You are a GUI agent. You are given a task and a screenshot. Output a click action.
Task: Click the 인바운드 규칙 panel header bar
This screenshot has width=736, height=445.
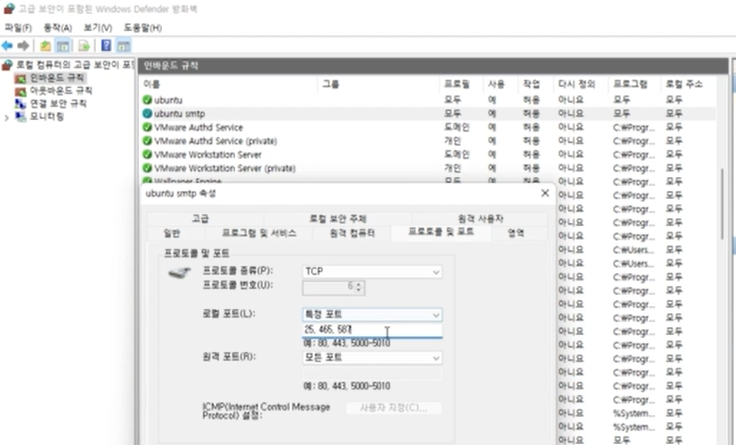tap(433, 65)
